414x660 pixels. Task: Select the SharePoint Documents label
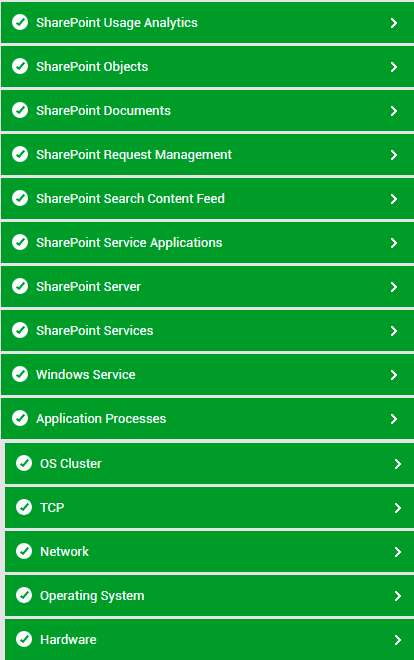pyautogui.click(x=104, y=111)
